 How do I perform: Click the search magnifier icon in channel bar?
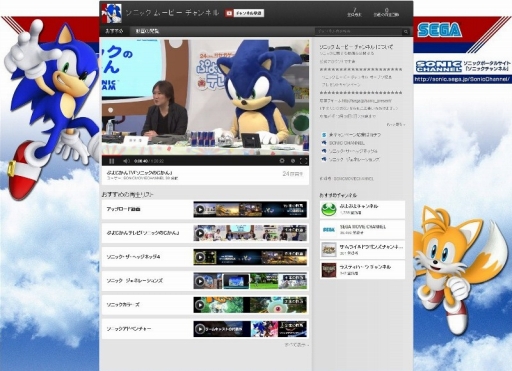(406, 32)
